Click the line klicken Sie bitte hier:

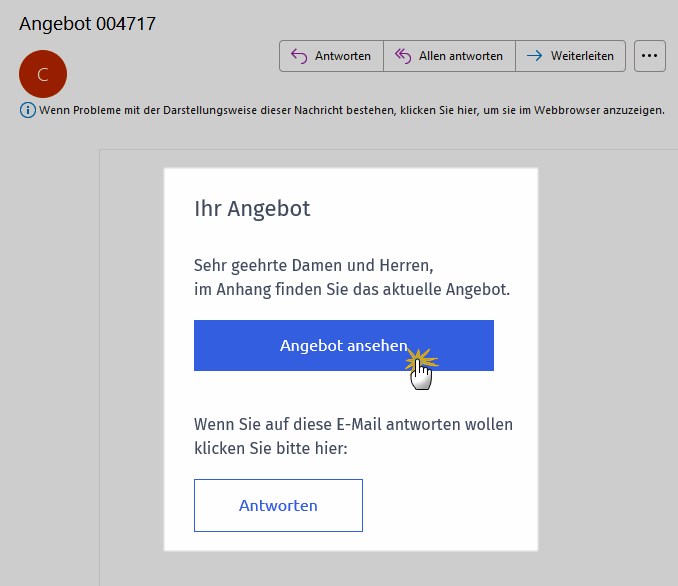(x=271, y=448)
